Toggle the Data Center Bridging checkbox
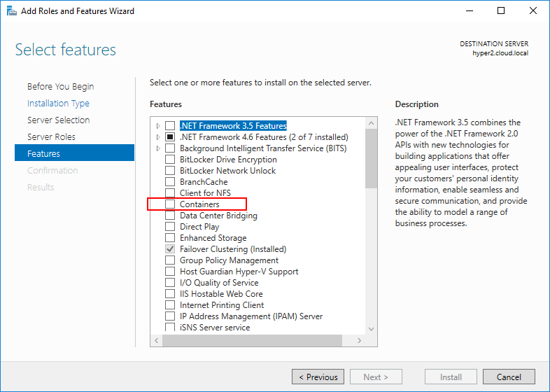The width and height of the screenshot is (550, 392). point(170,216)
